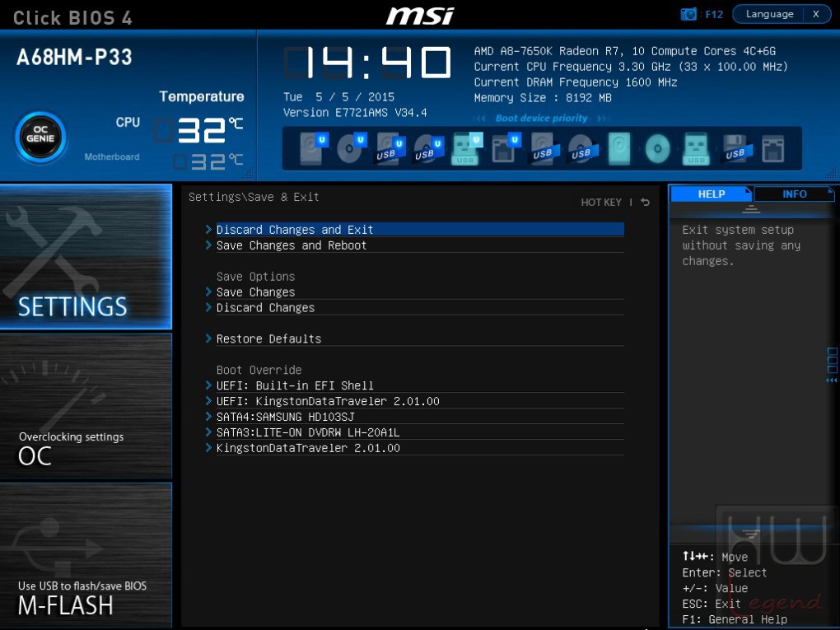Select the UEFI hard disk boot device icon
The height and width of the screenshot is (630, 840).
pos(313,148)
